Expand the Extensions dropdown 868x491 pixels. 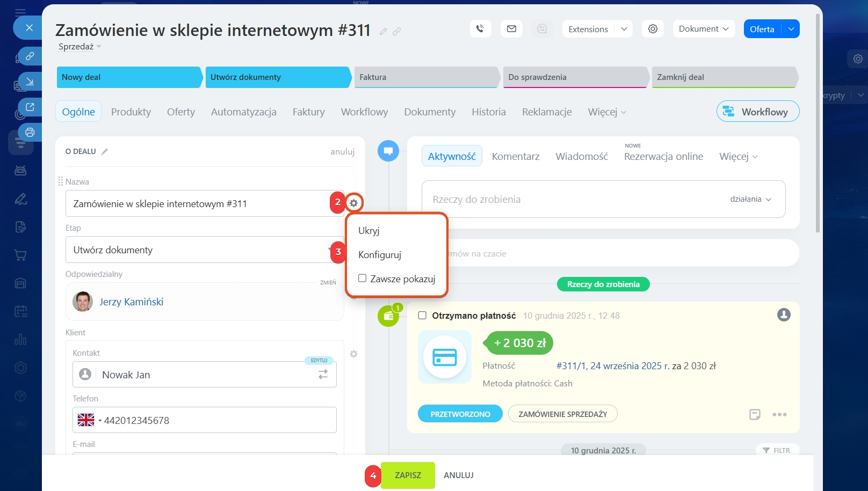[624, 29]
